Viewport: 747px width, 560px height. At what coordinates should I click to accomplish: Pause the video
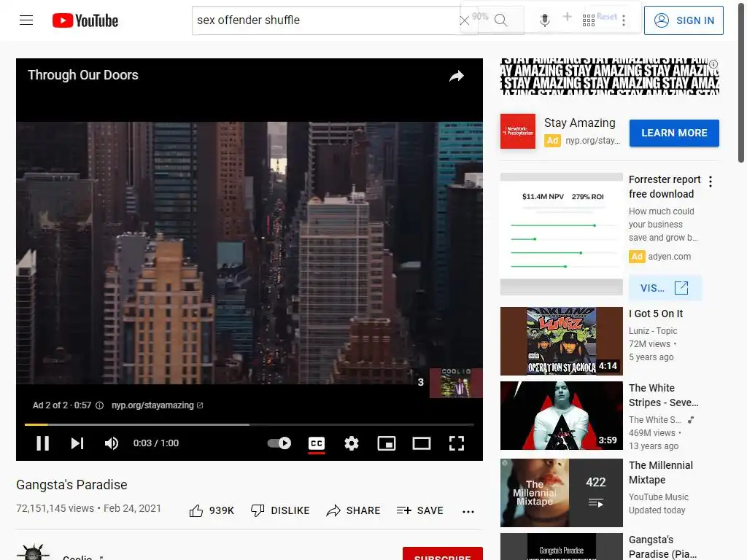point(43,443)
